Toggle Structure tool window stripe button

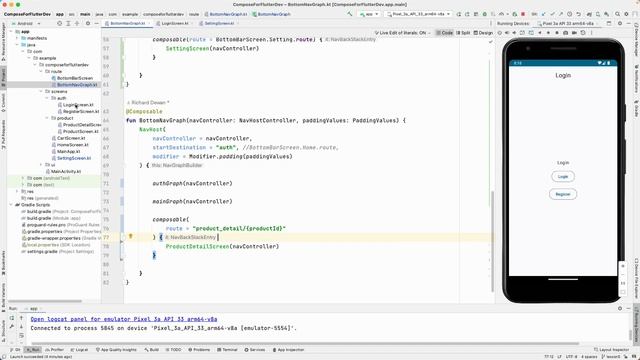point(3,331)
